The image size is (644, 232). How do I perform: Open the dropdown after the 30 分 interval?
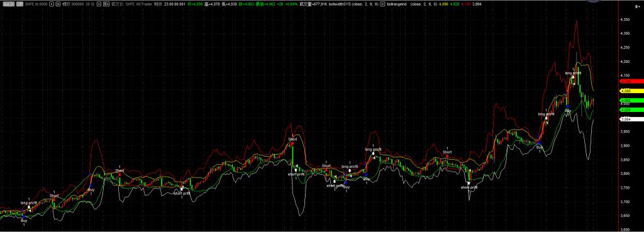[x=99, y=4]
